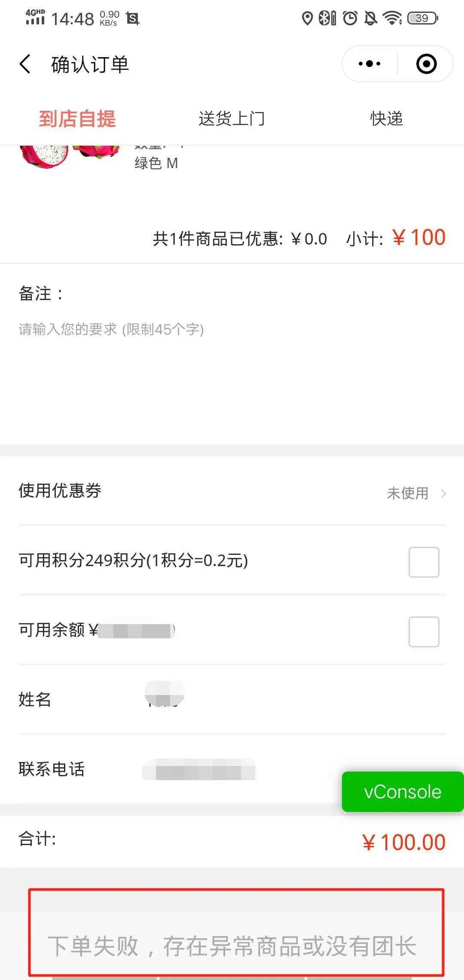Open the mini program three-dot menu
Image resolution: width=464 pixels, height=980 pixels.
(x=369, y=64)
